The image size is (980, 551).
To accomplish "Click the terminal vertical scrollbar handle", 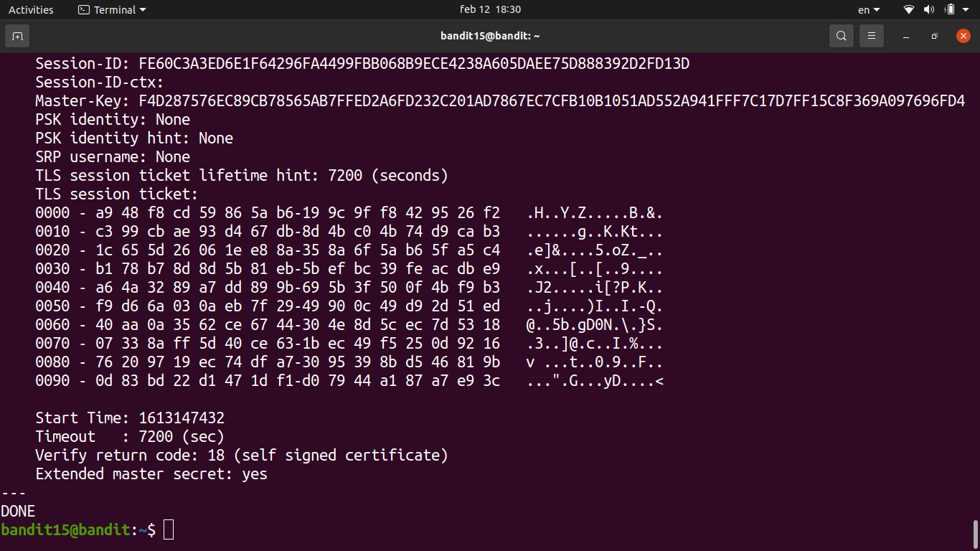I will (975, 534).
